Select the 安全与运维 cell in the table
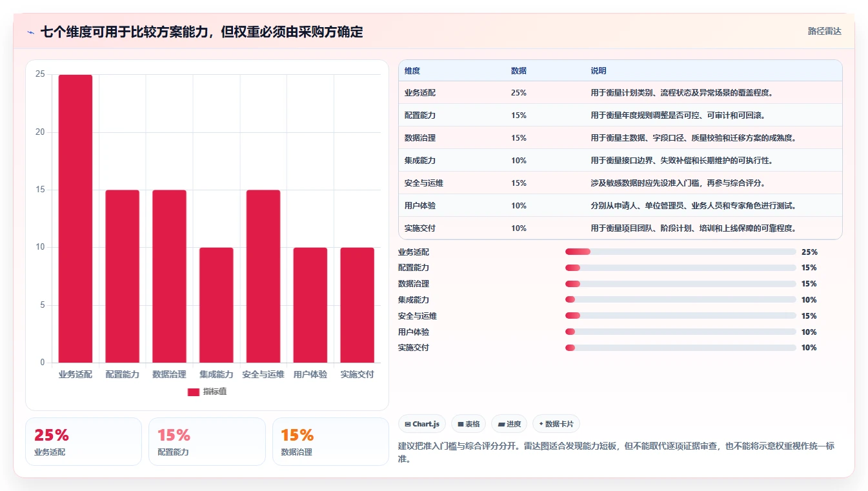The height and width of the screenshot is (491, 868). 424,183
